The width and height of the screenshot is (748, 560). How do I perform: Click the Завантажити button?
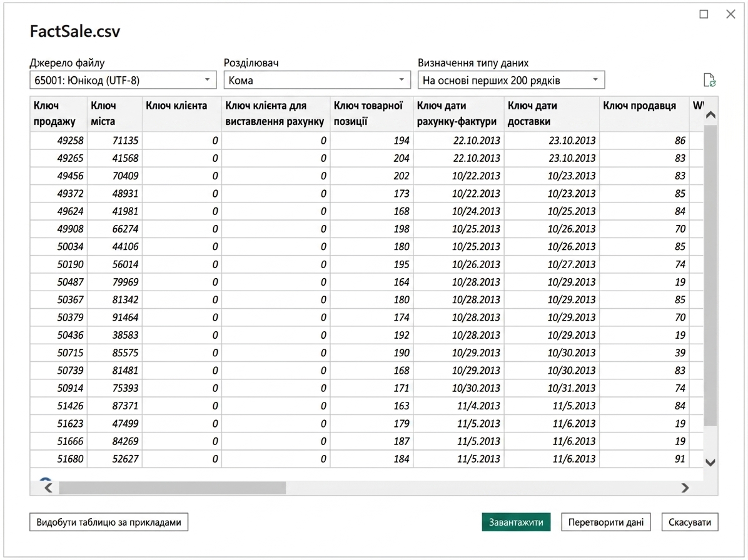[x=516, y=522]
